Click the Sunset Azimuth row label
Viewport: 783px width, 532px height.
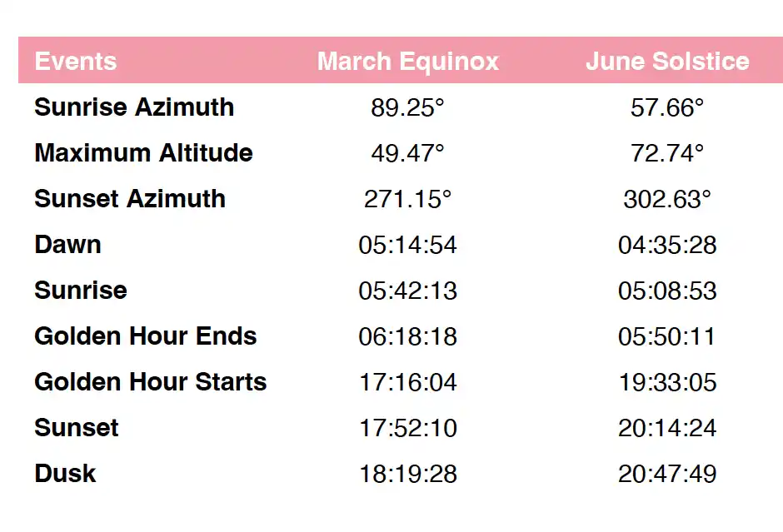(x=130, y=199)
